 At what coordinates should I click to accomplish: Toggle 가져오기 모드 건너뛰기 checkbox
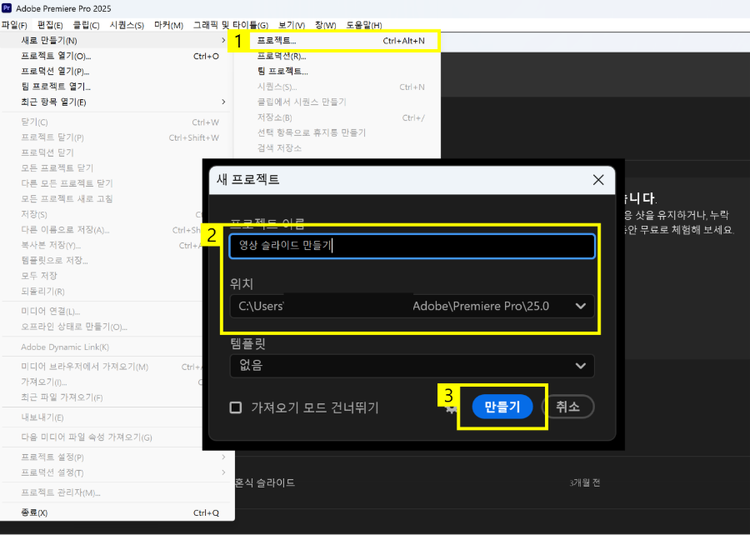click(235, 407)
